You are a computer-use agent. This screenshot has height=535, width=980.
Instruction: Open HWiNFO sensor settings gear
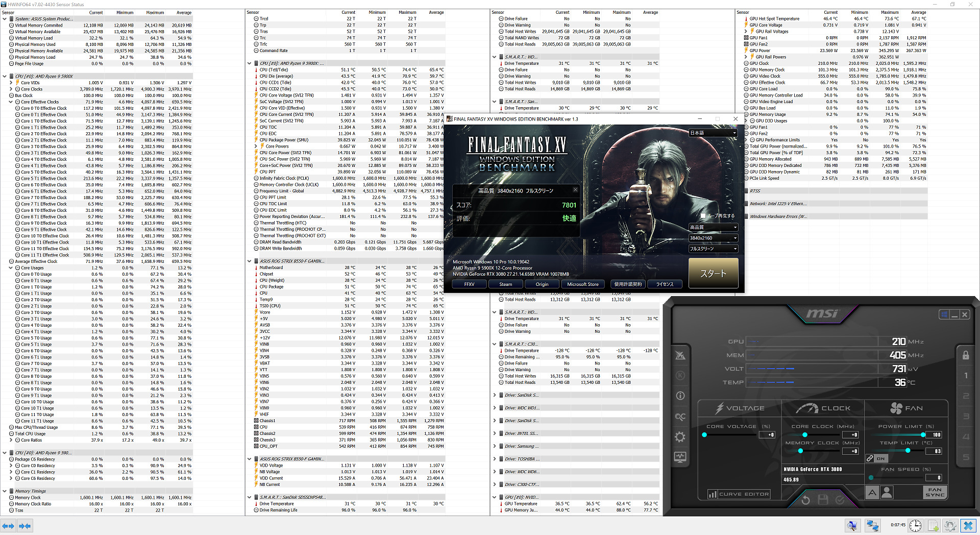950,525
